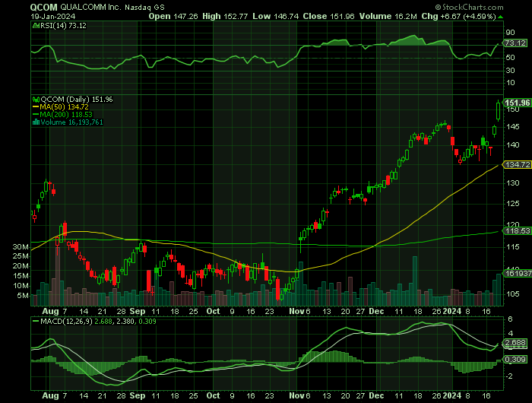Click the green line marker before MA(200)
This screenshot has width=532, height=403.
[36, 114]
